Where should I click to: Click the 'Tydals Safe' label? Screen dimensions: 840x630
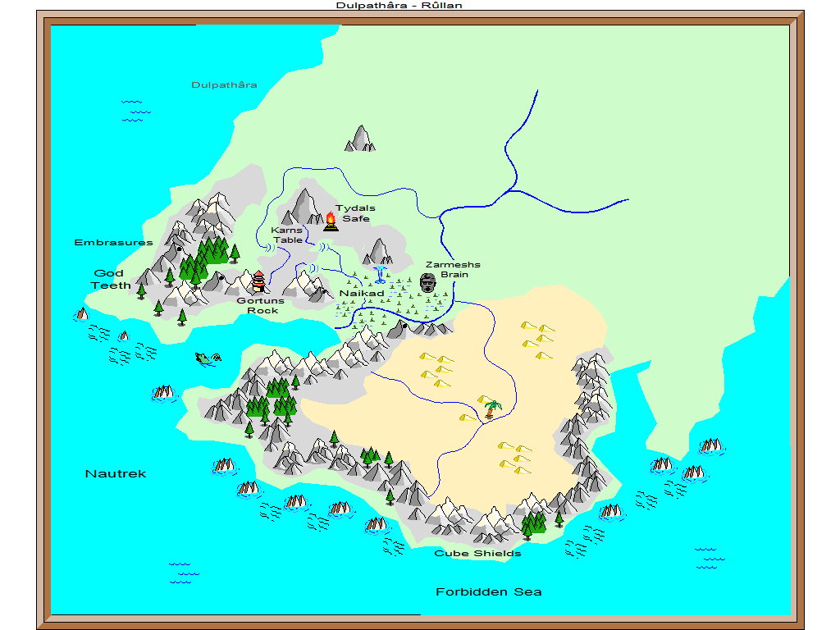(x=356, y=213)
